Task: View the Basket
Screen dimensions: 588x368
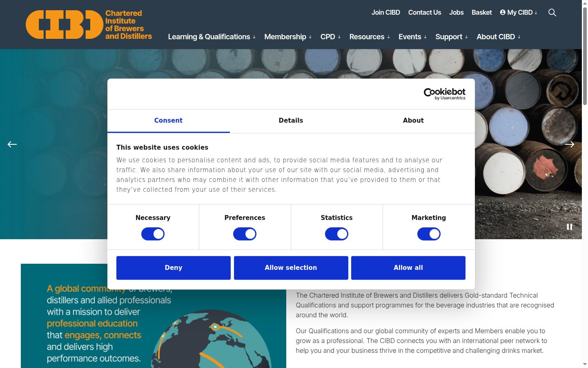Action: [481, 13]
